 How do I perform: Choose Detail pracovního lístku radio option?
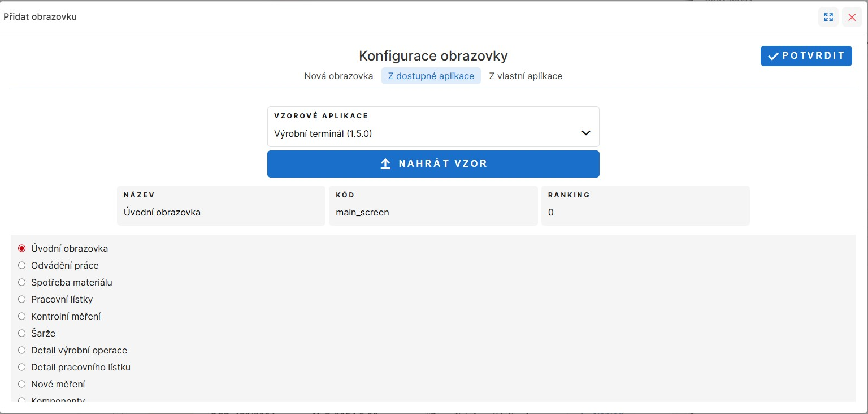[x=22, y=367]
